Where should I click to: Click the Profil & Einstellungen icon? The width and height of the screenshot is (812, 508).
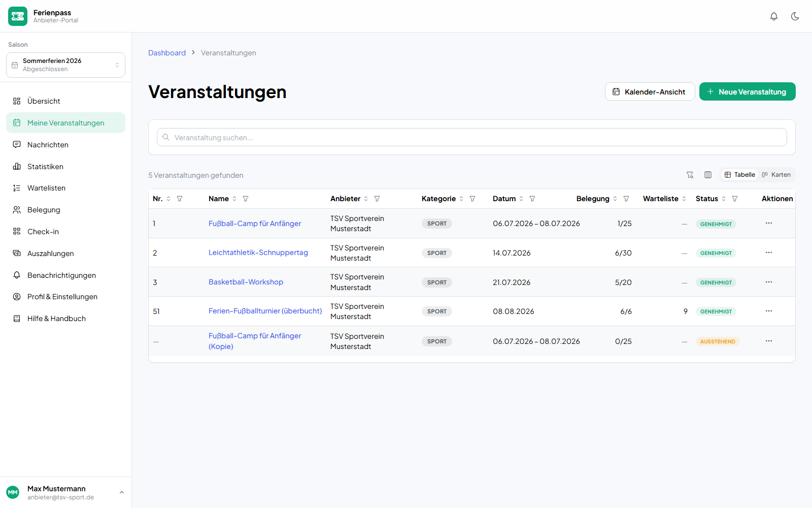point(17,297)
